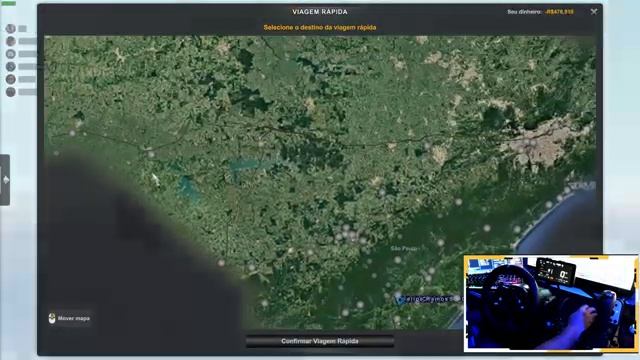Click the Selecione o destino instruction text

pos(320,27)
